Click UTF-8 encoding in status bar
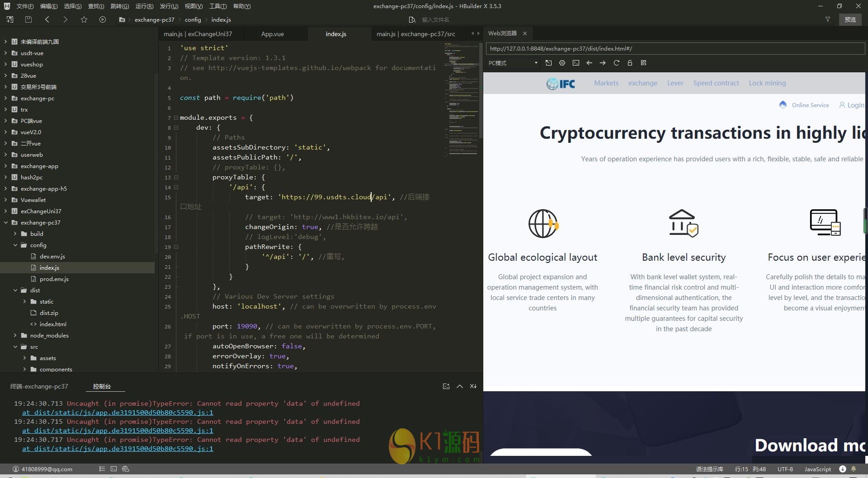Image resolution: width=868 pixels, height=478 pixels. coord(785,469)
